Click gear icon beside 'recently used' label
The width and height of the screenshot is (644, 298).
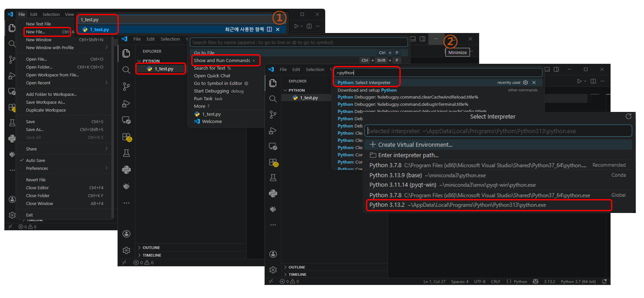click(x=525, y=82)
